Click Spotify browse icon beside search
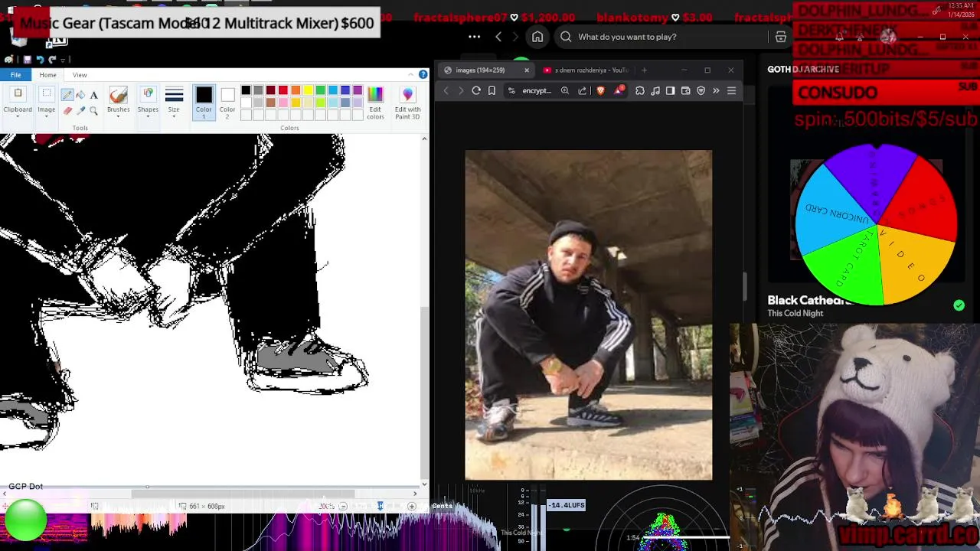 [781, 37]
